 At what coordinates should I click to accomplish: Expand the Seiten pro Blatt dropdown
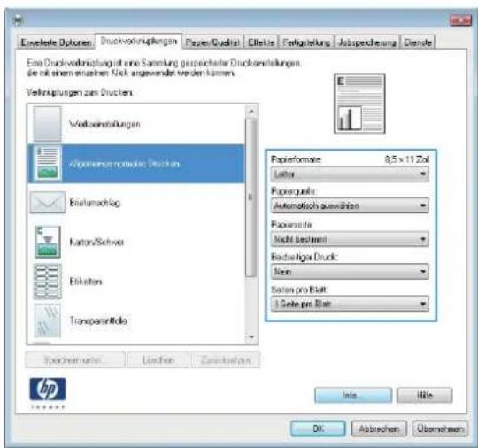(350, 304)
